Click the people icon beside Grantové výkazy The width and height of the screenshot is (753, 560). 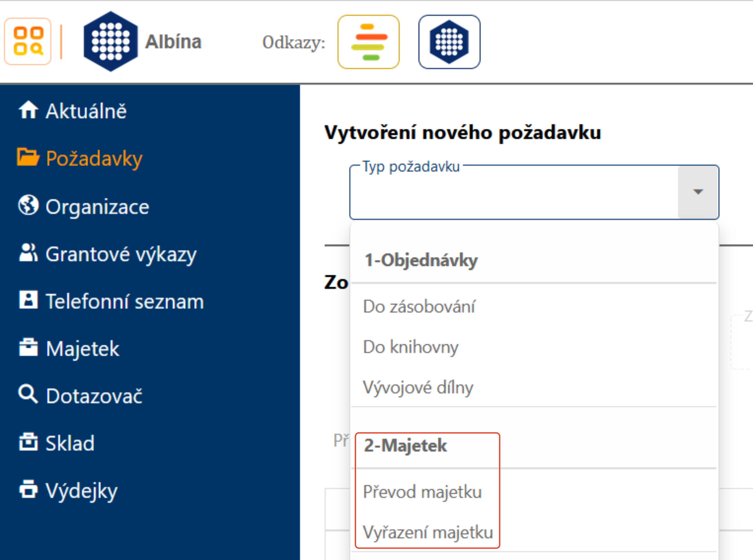point(28,253)
